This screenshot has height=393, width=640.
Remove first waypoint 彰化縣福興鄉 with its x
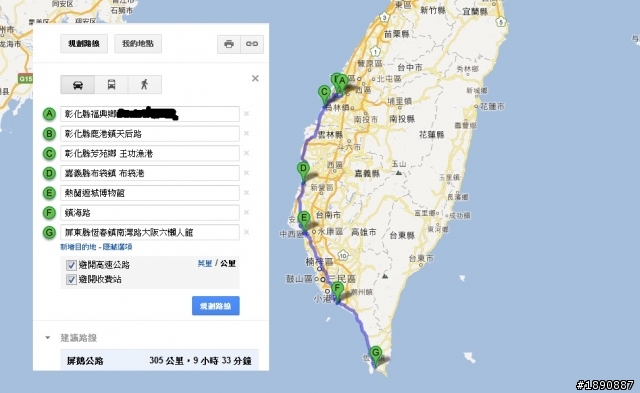coord(247,114)
